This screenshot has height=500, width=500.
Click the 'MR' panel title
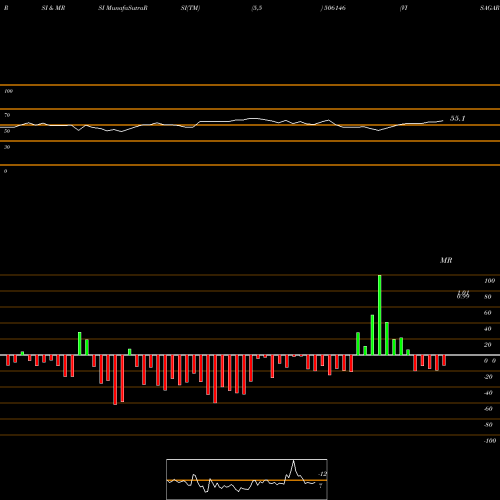446,260
